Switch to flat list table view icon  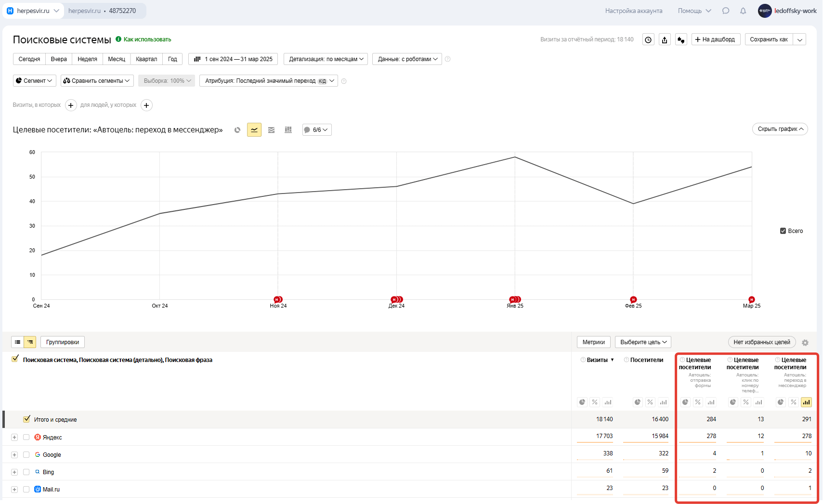coord(18,342)
